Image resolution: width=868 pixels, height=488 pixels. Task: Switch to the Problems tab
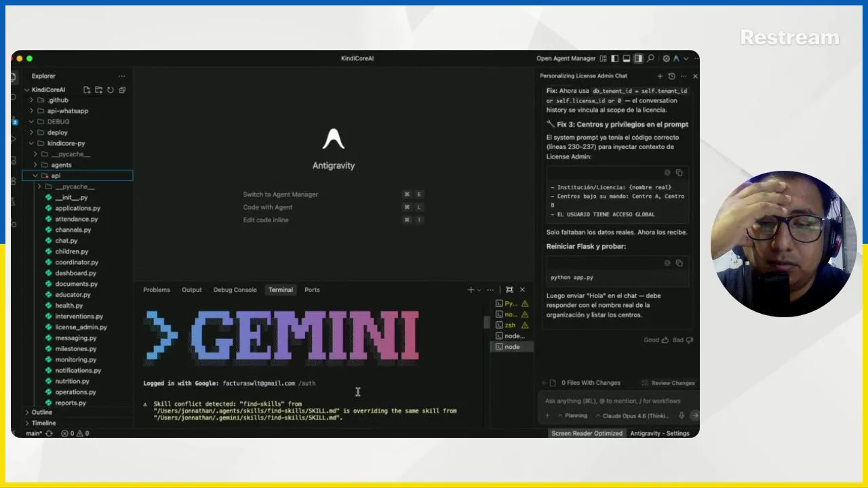157,290
